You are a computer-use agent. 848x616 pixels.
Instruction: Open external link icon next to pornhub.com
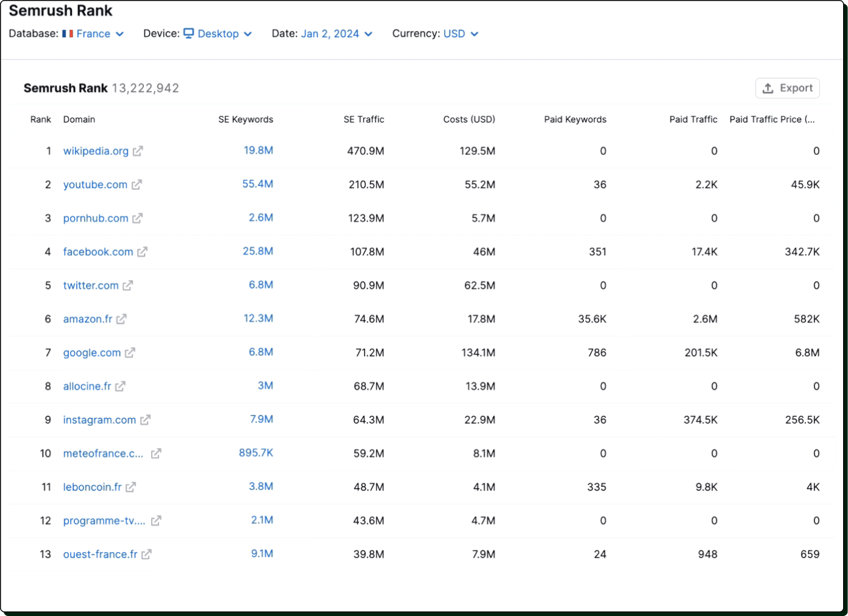[x=137, y=218]
